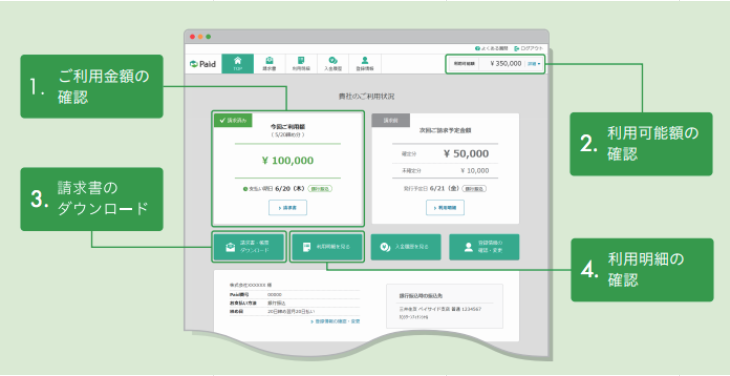This screenshot has height=376, width=730.
Task: Click the ログアウト link
Action: click(529, 48)
